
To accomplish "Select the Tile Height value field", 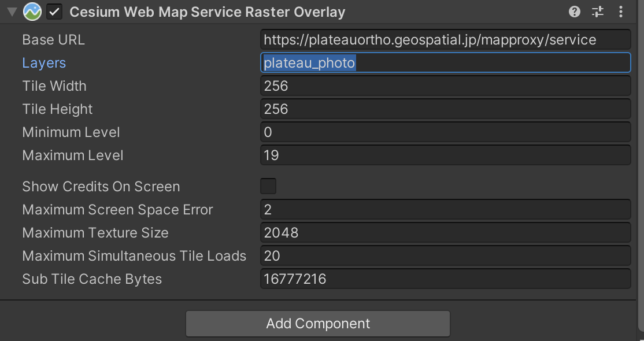I will click(446, 109).
